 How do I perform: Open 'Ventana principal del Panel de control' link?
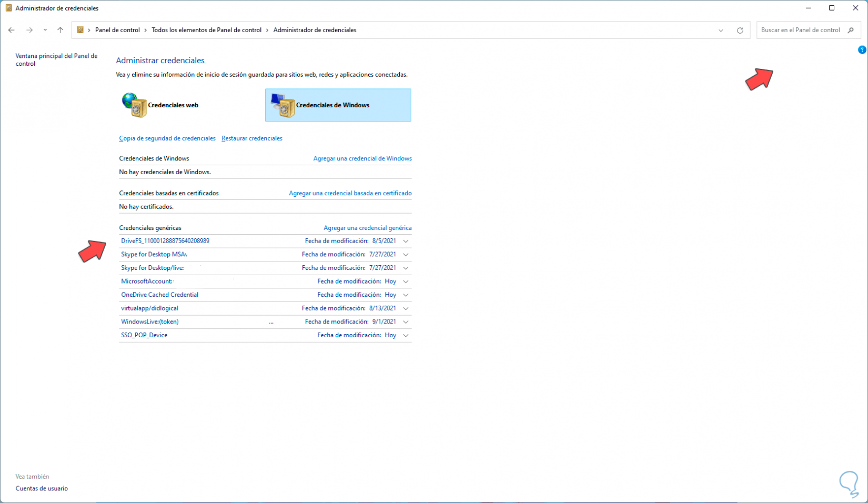pyautogui.click(x=56, y=59)
